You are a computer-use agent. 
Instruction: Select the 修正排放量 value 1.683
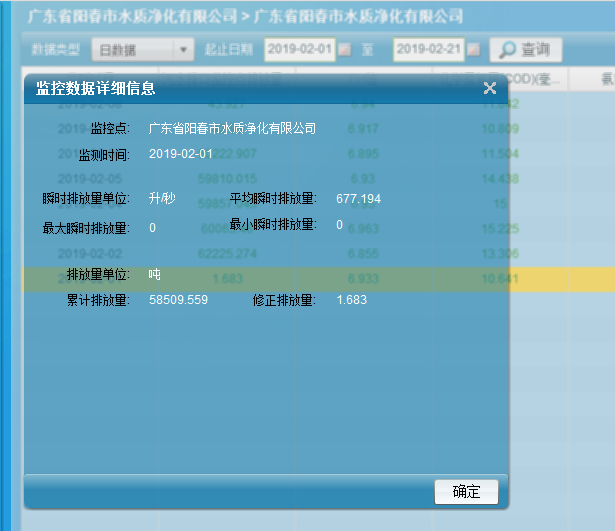[351, 300]
